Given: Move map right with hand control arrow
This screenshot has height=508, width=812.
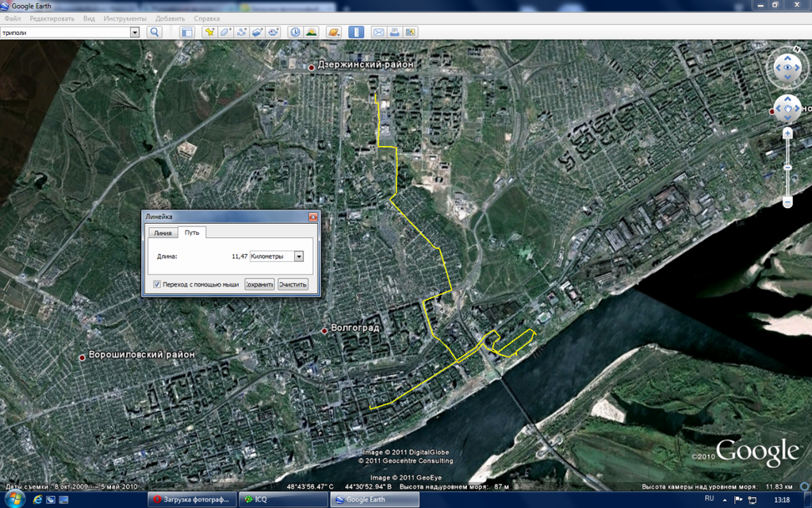Looking at the screenshot, I should 798,109.
